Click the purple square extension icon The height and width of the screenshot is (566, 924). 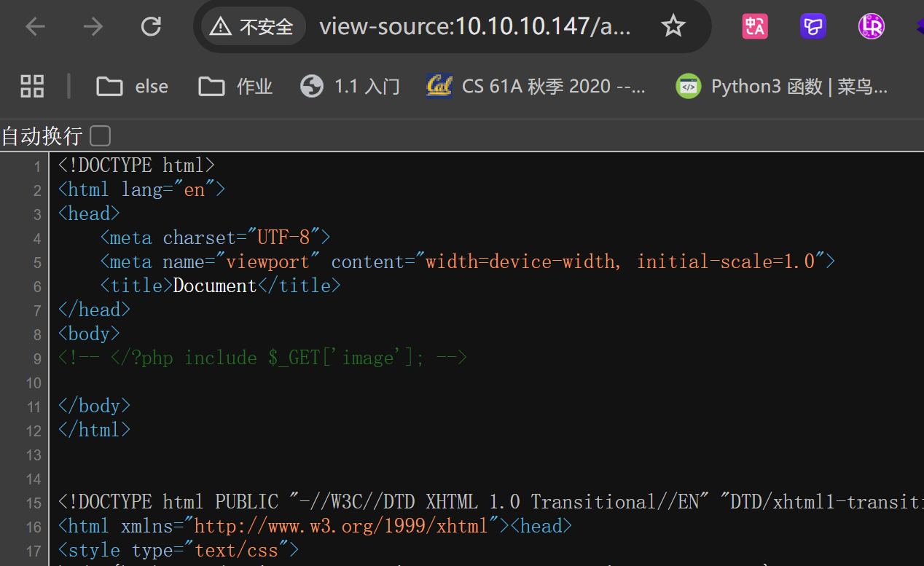click(813, 27)
